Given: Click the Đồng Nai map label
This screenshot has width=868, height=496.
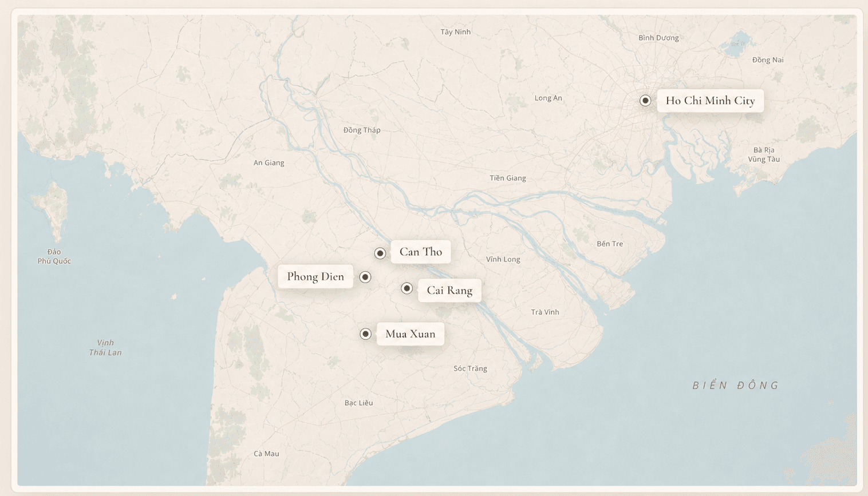Looking at the screenshot, I should 768,60.
